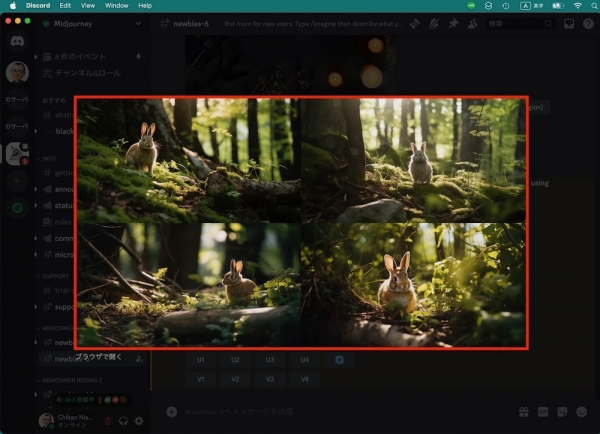
Task: Open the Threads icon in channel header
Action: (x=415, y=24)
